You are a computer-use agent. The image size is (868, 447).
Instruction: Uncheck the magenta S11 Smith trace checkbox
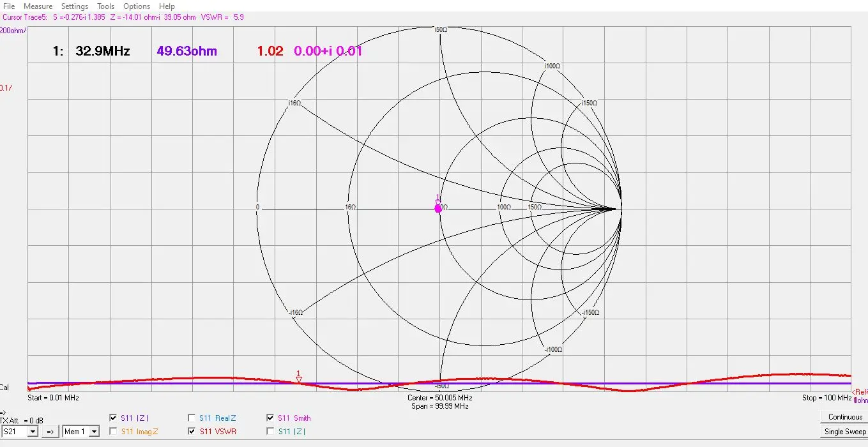271,418
